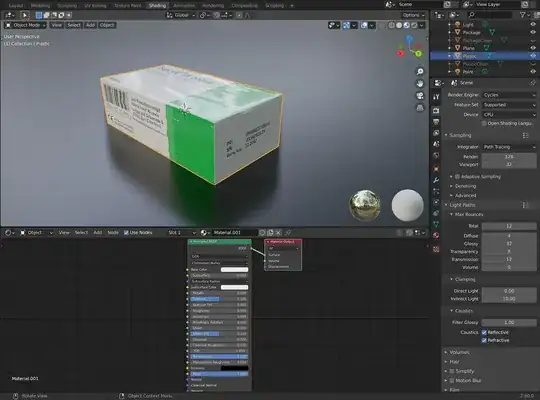This screenshot has height=400, width=540.
Task: Click the Subsurface Color swatch
Action: (234, 287)
